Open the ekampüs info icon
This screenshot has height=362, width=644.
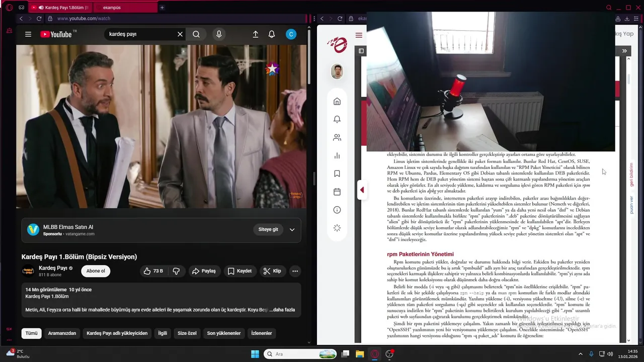(x=337, y=210)
